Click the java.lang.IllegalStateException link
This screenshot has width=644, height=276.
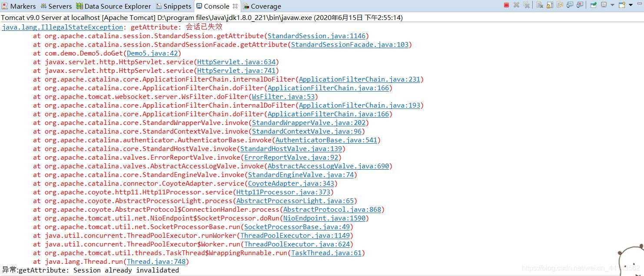(63, 27)
